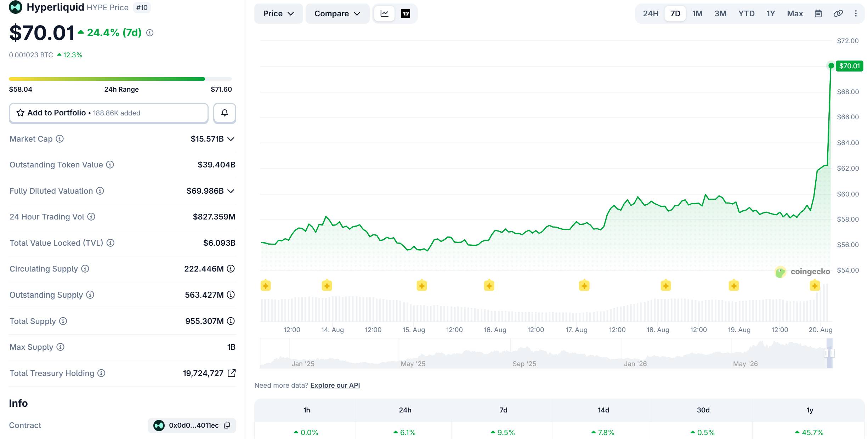Switch to TradingView chart view
868x439 pixels.
(405, 13)
